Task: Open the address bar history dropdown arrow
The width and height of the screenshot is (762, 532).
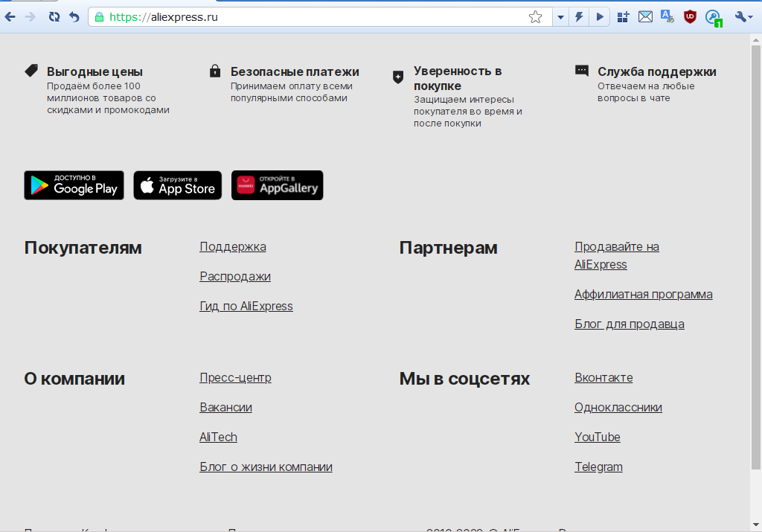Action: (x=560, y=17)
